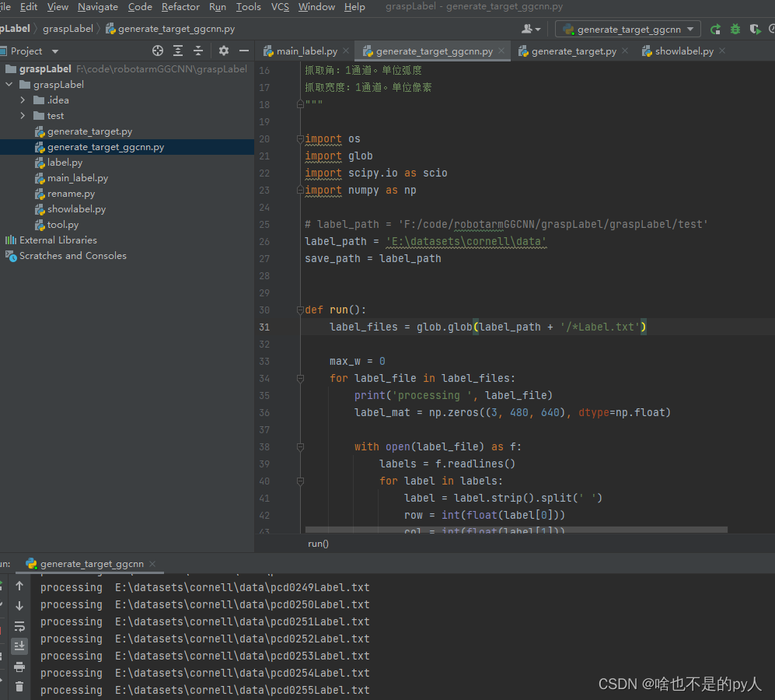This screenshot has width=775, height=700.
Task: Expand all nodes in Project view
Action: tap(178, 50)
